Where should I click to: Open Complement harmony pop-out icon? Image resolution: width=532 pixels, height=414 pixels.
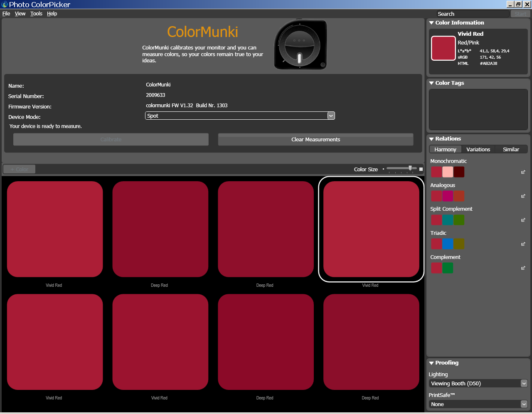(523, 268)
